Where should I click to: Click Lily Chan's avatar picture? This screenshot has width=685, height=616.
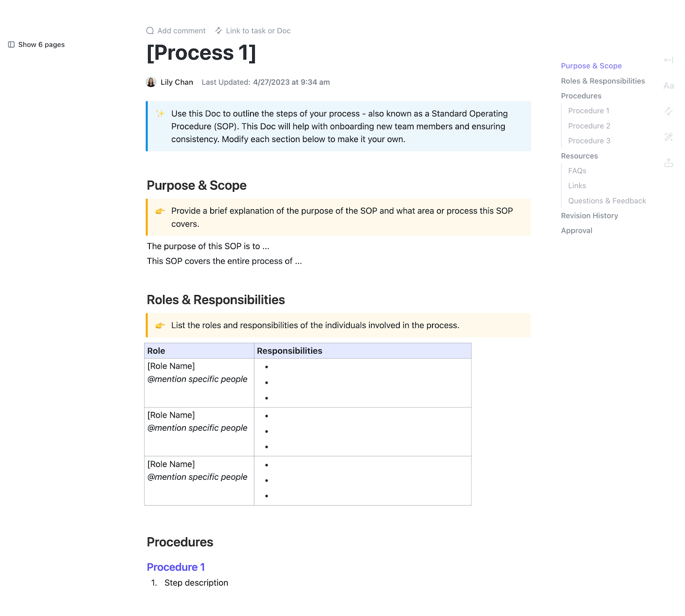click(x=151, y=82)
